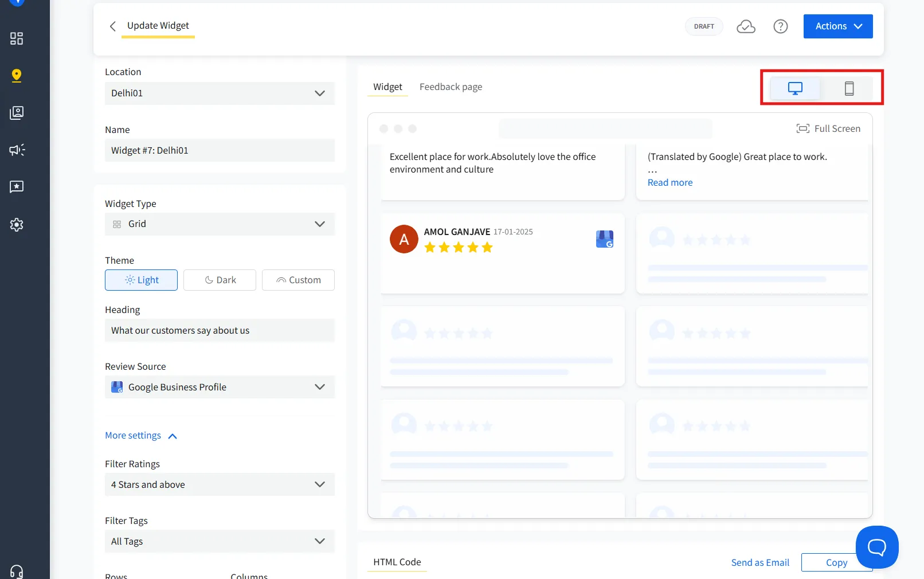This screenshot has width=924, height=579.
Task: Click the yellow location pin sidebar icon
Action: (x=17, y=76)
